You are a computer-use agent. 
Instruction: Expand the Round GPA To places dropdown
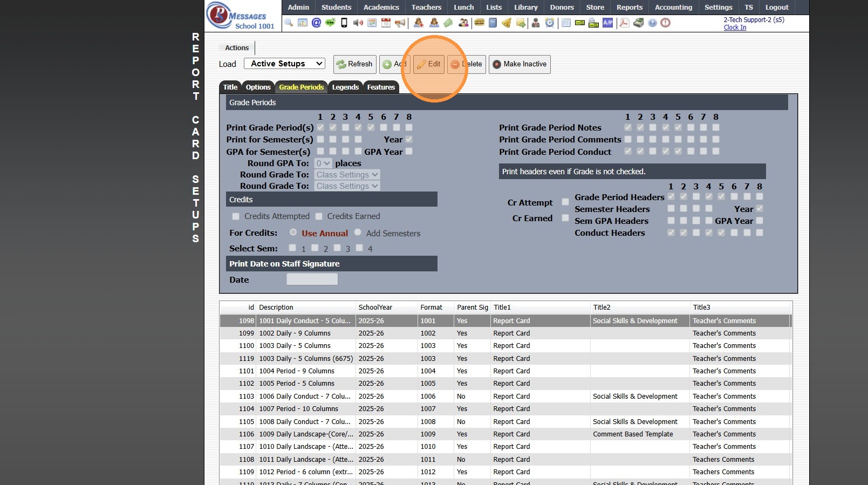[323, 163]
